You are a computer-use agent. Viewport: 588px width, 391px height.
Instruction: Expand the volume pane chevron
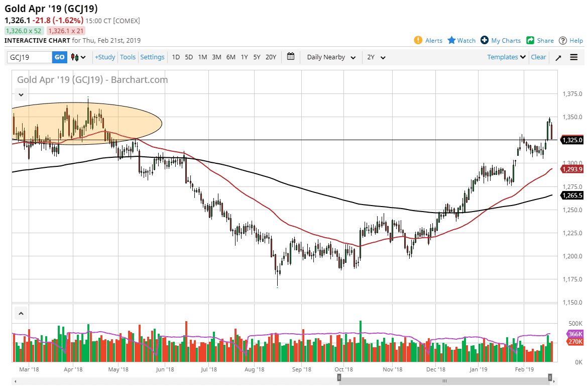21,313
